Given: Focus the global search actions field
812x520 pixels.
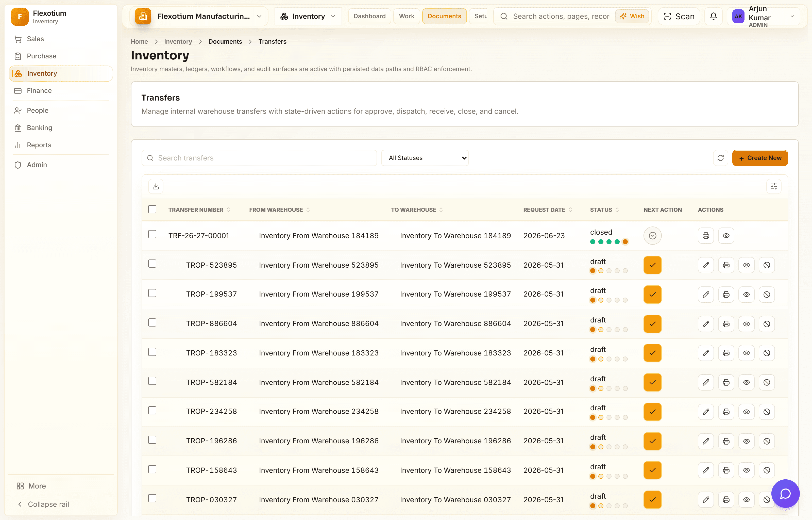Looking at the screenshot, I should point(561,16).
